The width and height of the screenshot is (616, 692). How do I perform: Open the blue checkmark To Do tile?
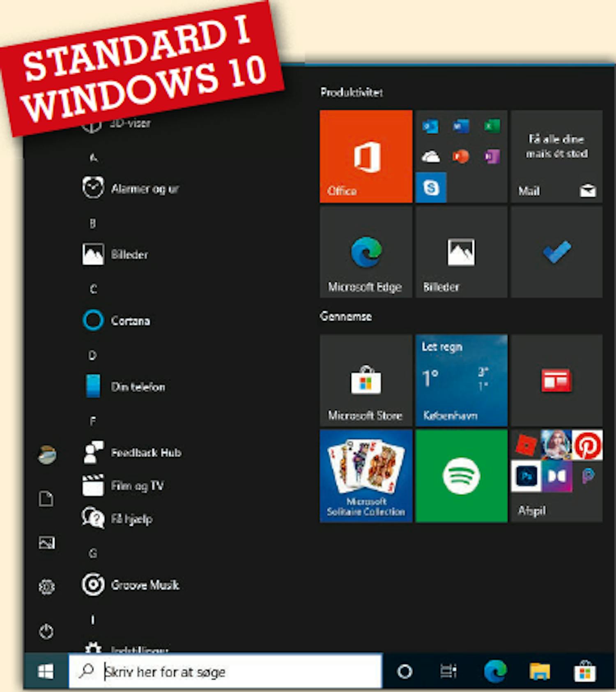click(x=556, y=252)
